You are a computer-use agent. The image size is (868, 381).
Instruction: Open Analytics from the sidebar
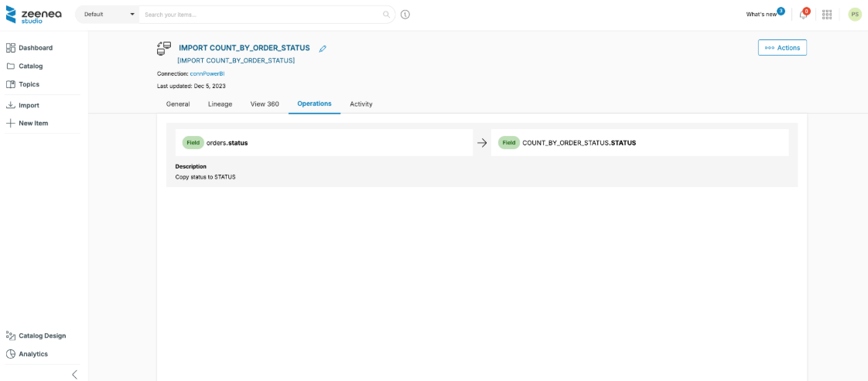(33, 354)
